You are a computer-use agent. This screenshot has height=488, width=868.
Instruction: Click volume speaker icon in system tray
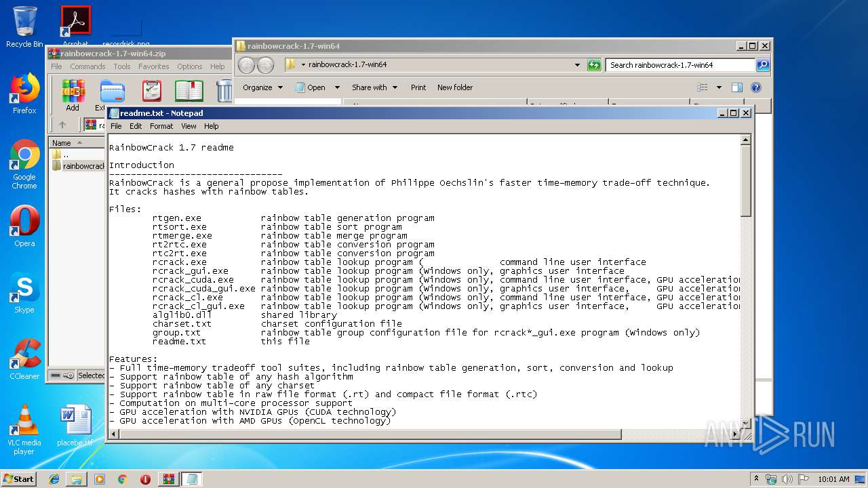point(787,479)
